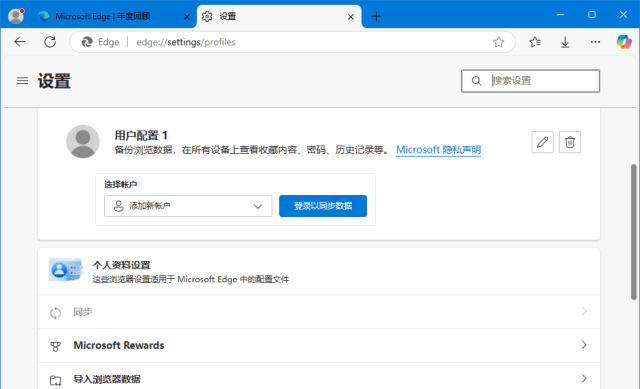The height and width of the screenshot is (389, 640).
Task: Expand the 导入浏览器数据 chevron
Action: [584, 378]
